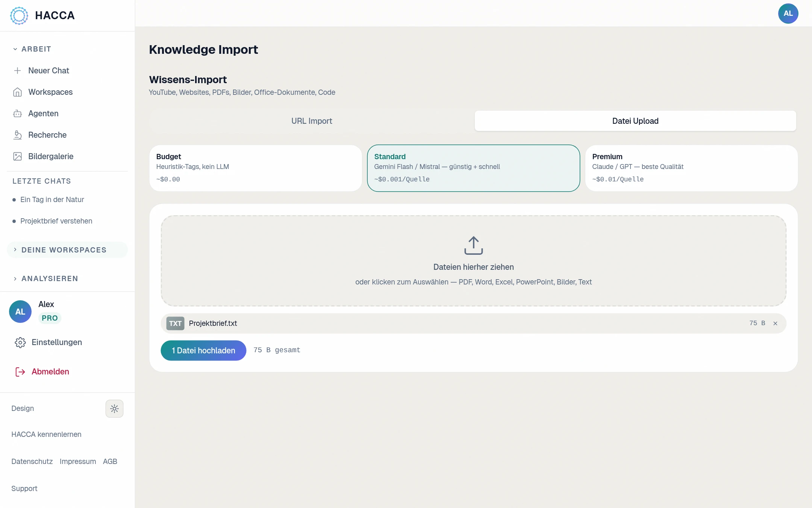Open Bildergalerie via the image icon
Viewport: 812px width, 508px height.
point(17,157)
